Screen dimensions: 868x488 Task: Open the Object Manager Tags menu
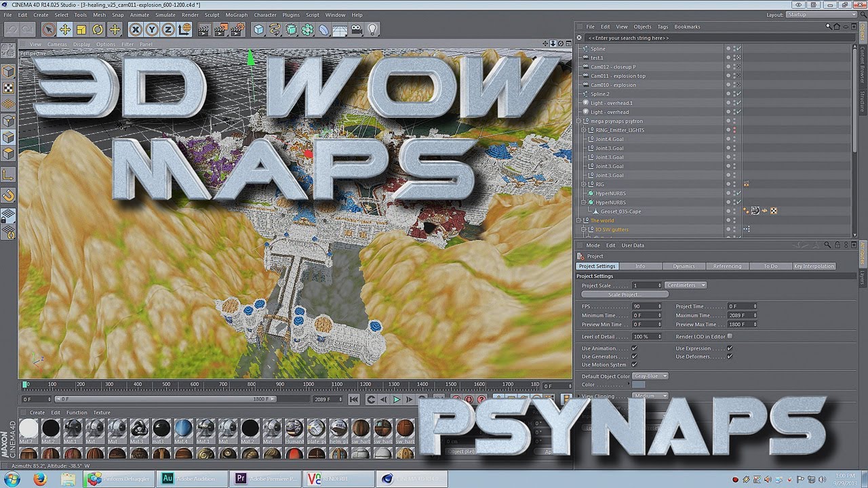click(x=663, y=26)
